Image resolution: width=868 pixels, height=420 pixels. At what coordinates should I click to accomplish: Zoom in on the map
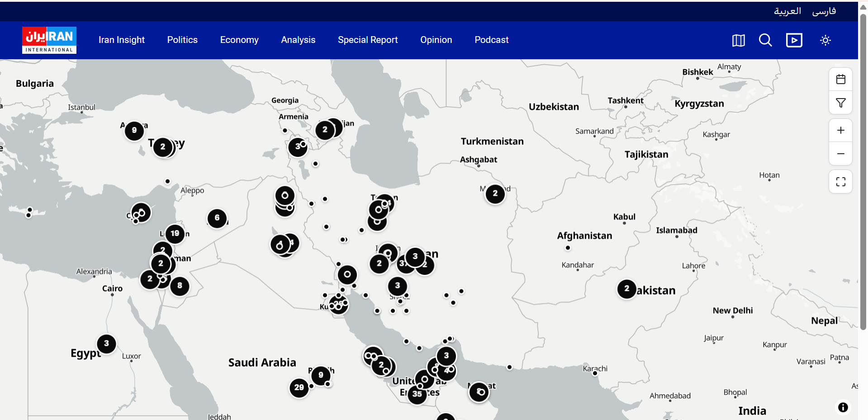841,130
